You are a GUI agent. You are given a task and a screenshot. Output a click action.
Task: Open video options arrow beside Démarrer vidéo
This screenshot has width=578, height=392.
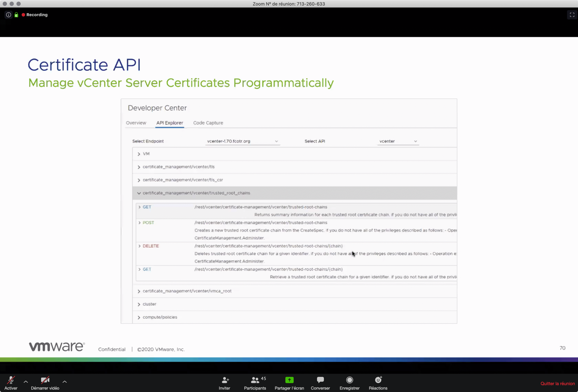pos(64,382)
